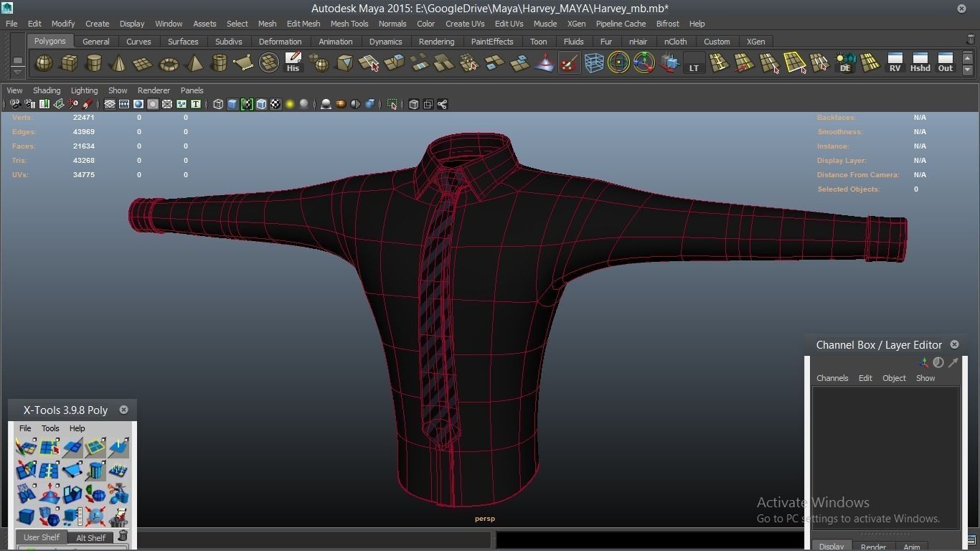The image size is (980, 551).
Task: Click the Lattice deformer shelf icon
Action: pyautogui.click(x=594, y=63)
